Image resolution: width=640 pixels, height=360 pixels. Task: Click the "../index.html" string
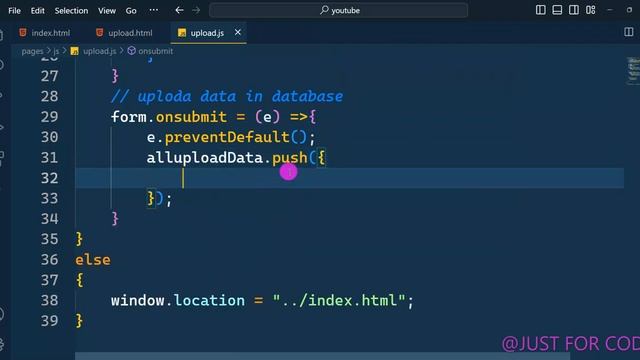339,301
